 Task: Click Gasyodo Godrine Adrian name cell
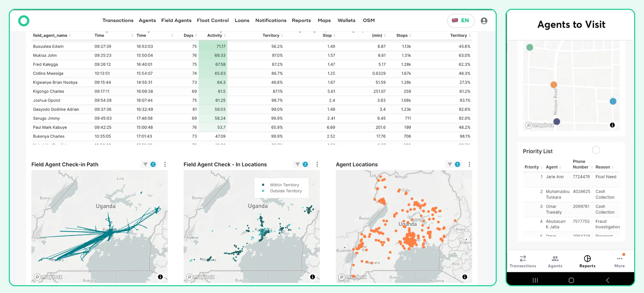(x=56, y=110)
